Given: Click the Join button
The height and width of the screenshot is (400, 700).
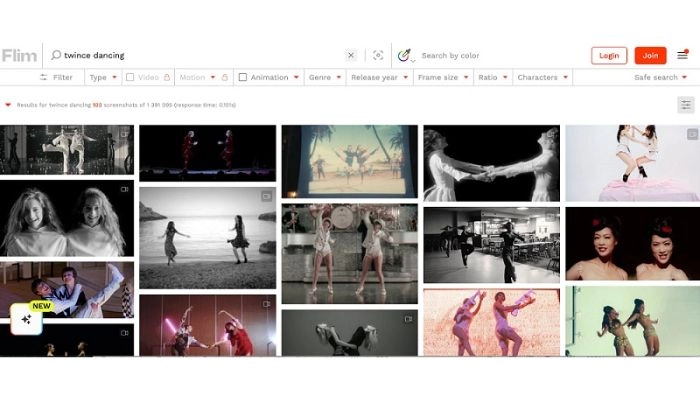Looking at the screenshot, I should tap(650, 55).
